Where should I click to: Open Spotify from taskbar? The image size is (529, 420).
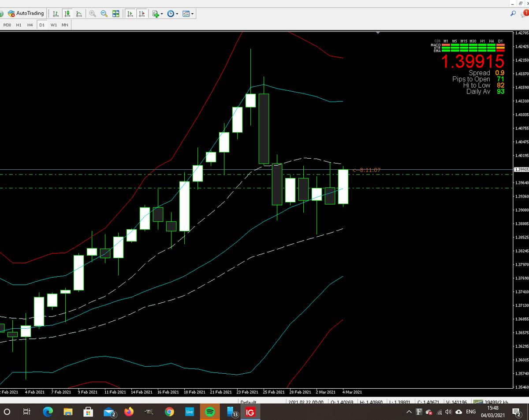[210, 412]
